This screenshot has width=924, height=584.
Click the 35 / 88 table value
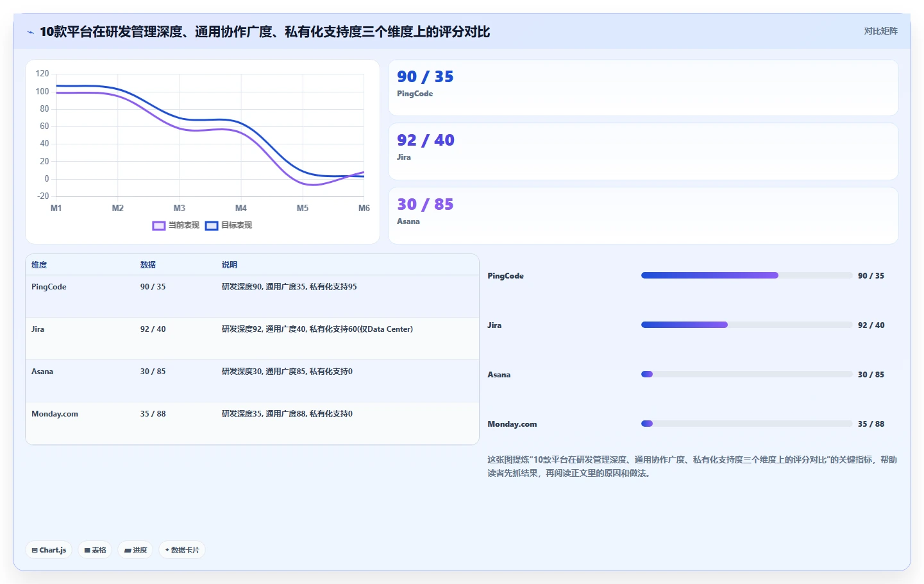(153, 414)
